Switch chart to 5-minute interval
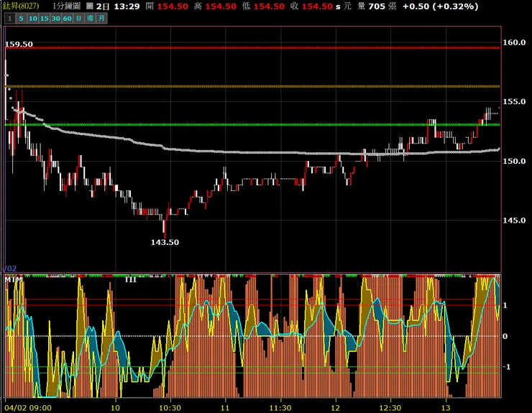532x413 pixels. [x=21, y=18]
